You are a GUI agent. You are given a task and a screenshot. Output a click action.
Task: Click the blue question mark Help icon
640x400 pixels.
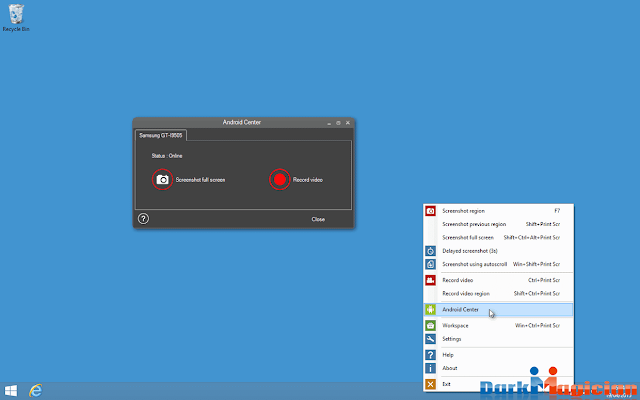pyautogui.click(x=430, y=355)
